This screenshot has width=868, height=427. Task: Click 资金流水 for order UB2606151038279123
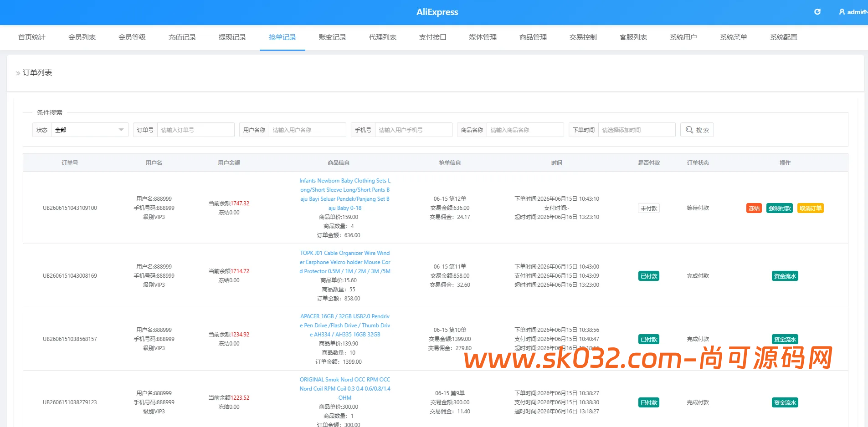coord(785,402)
